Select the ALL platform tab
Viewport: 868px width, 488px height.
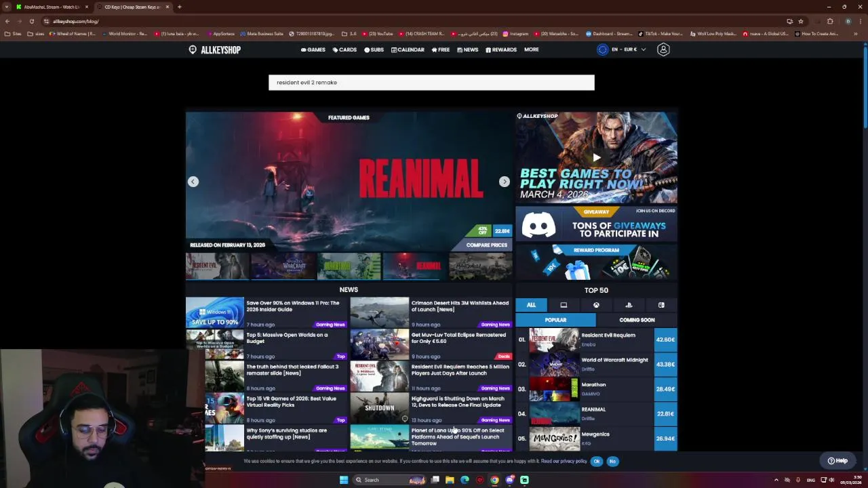coord(531,305)
